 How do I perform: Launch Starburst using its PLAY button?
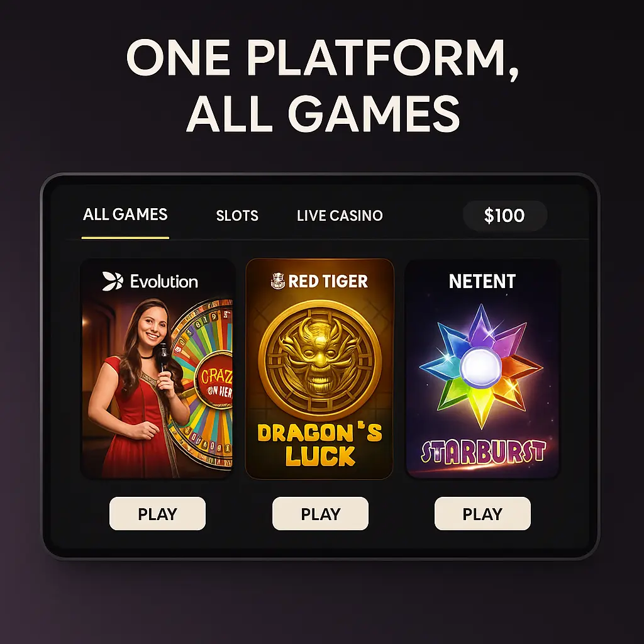pos(482,513)
